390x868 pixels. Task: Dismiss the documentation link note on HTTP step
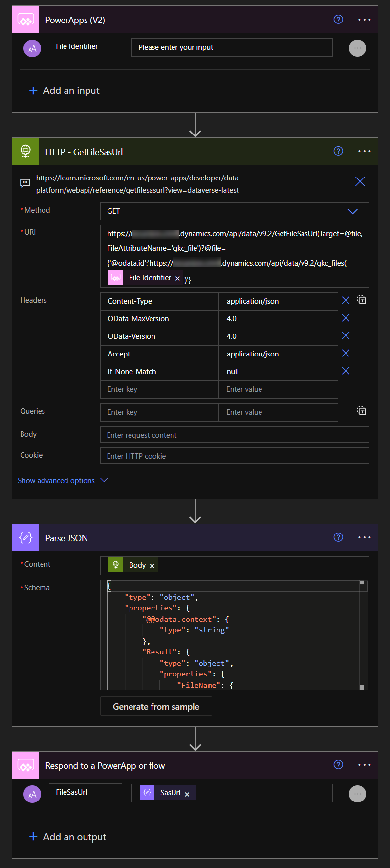click(360, 181)
